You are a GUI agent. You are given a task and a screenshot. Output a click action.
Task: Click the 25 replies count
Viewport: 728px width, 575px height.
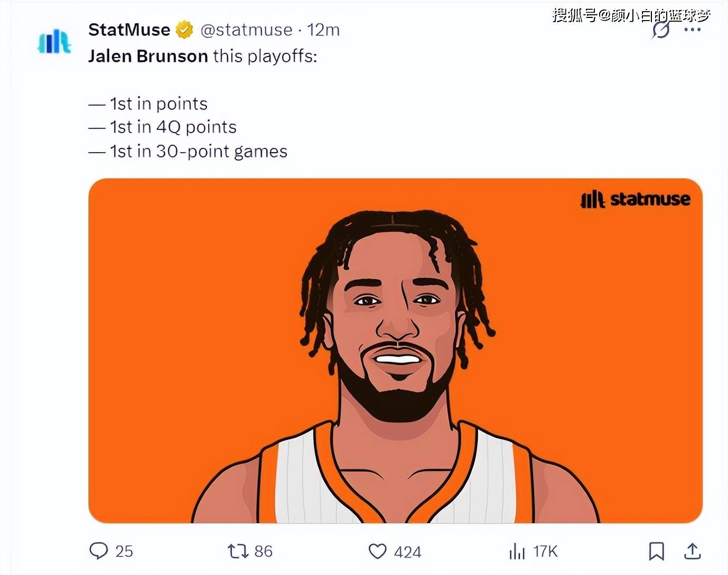124,551
